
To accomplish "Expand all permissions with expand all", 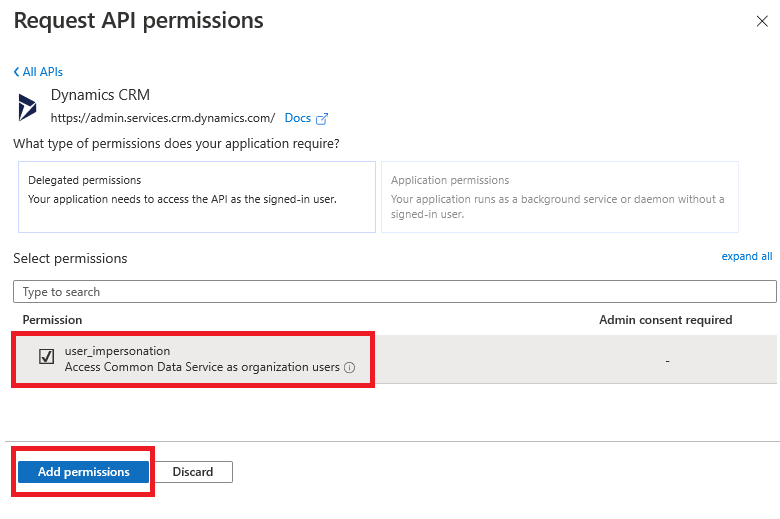I will coord(746,256).
